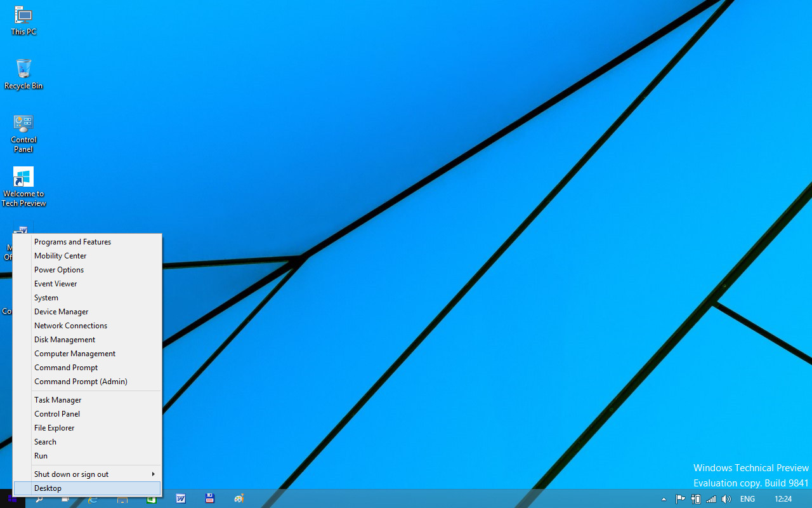Show hidden tray icons arrow
This screenshot has width=812, height=508.
click(664, 499)
